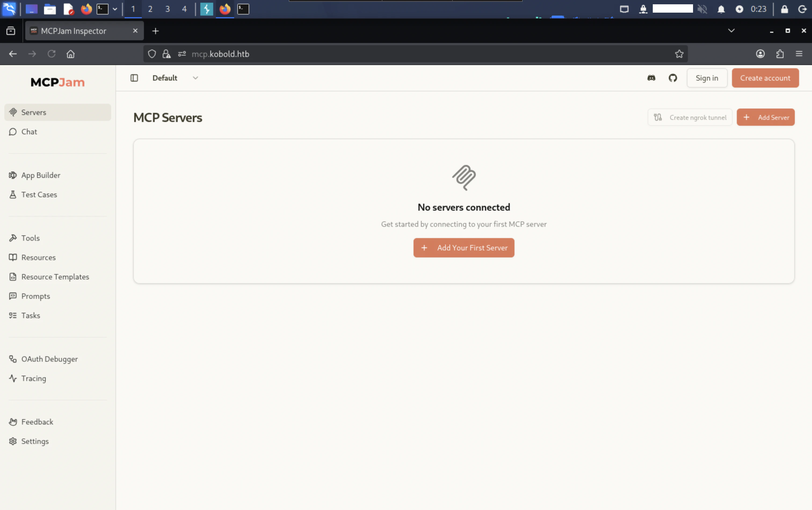Go back with browser back arrow
Image resolution: width=812 pixels, height=510 pixels.
click(x=13, y=54)
